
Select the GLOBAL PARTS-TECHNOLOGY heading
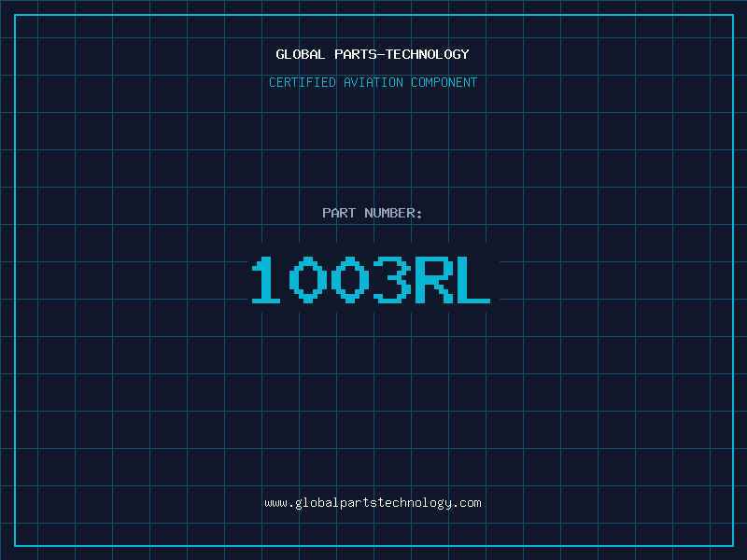click(x=373, y=54)
